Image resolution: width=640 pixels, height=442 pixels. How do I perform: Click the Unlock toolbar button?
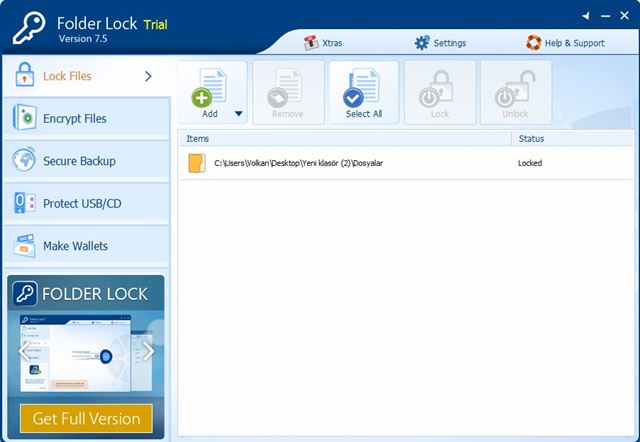click(x=516, y=93)
